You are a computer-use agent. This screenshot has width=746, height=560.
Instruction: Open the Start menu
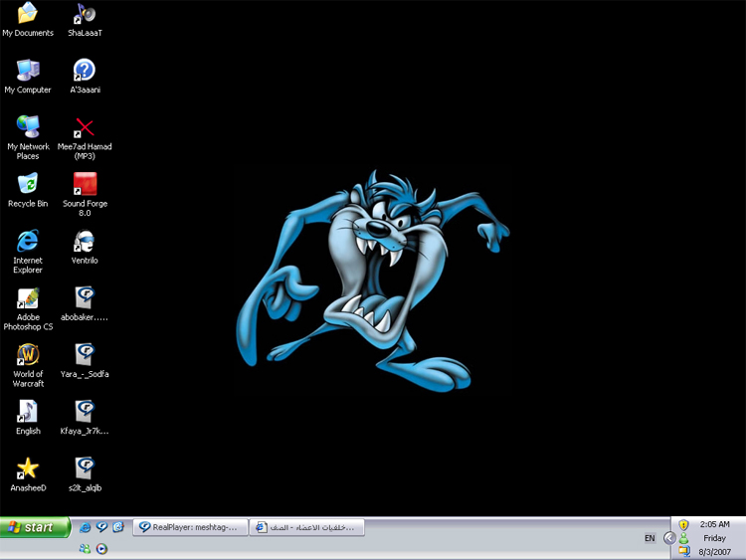[35, 527]
